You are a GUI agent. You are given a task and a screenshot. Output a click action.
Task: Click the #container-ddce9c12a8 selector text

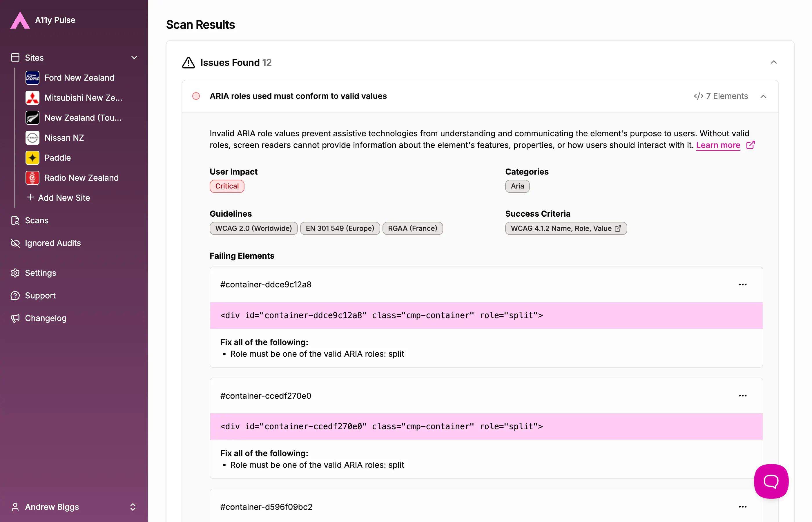tap(266, 285)
